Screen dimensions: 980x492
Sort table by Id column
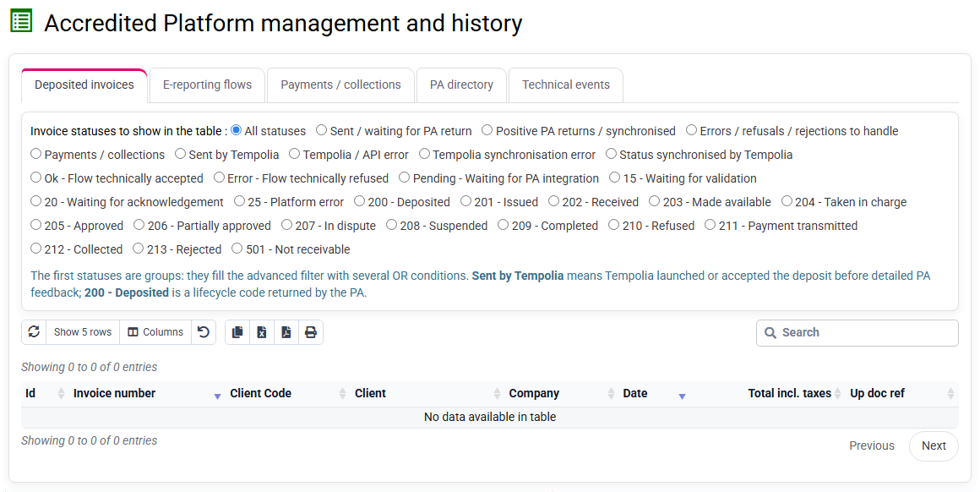tap(45, 393)
